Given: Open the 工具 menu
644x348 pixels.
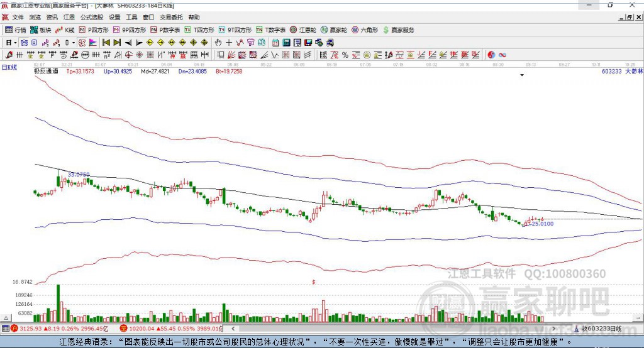Looking at the screenshot, I should click(131, 17).
